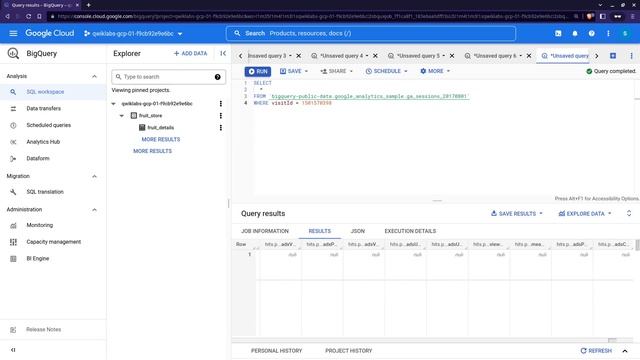The image size is (640, 360).
Task: Open SQL translation page
Action: coord(53,192)
